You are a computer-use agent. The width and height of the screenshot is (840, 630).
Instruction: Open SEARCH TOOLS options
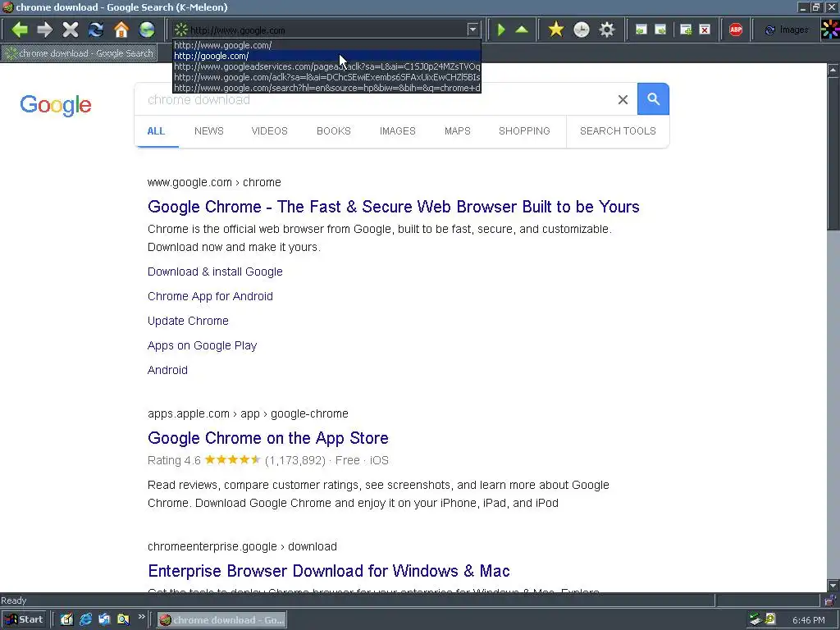tap(618, 131)
